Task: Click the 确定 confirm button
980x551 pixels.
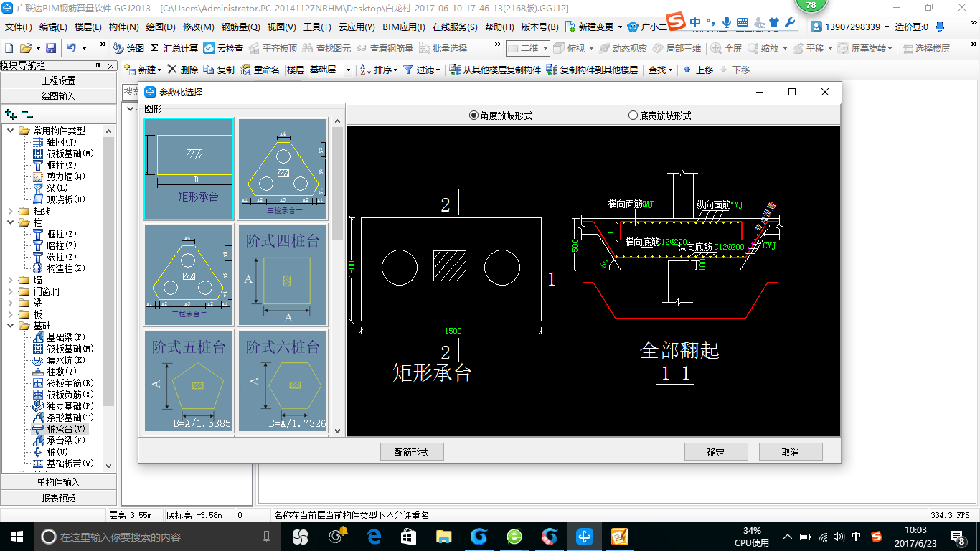Action: pos(716,452)
